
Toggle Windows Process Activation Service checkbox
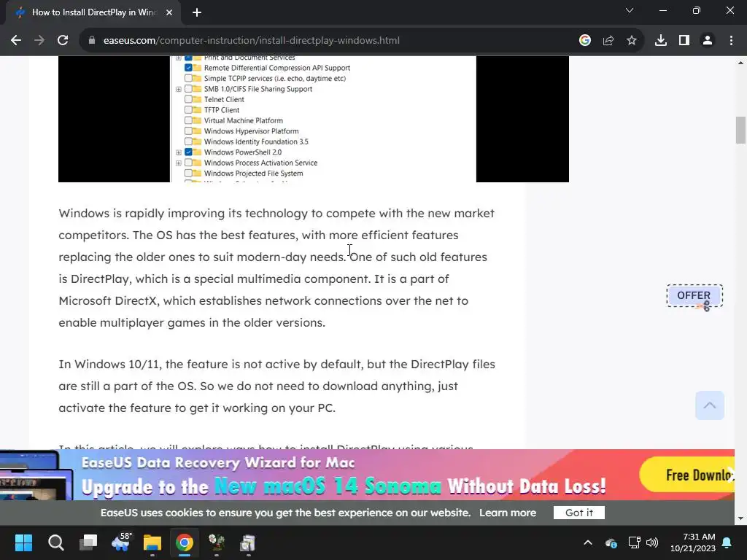click(x=189, y=163)
